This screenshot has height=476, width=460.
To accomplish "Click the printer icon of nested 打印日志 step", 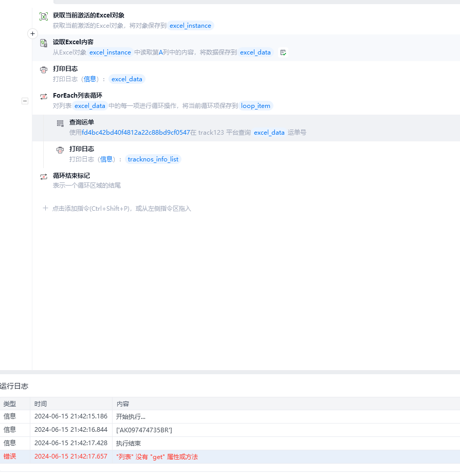I will (x=60, y=150).
